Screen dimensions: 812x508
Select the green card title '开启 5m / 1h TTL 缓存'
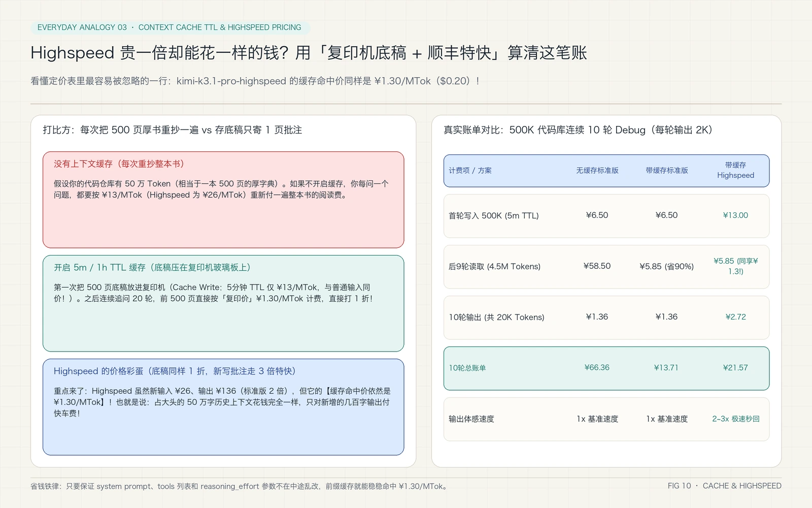tap(154, 268)
